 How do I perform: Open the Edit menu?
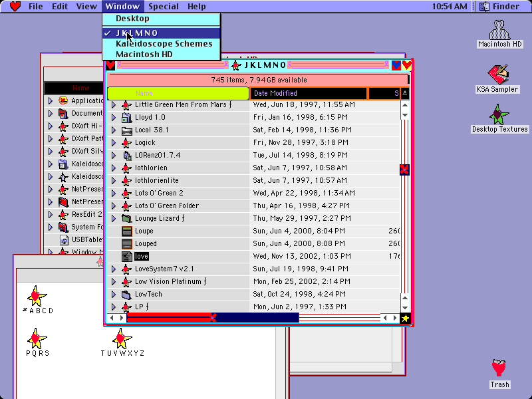pyautogui.click(x=60, y=7)
